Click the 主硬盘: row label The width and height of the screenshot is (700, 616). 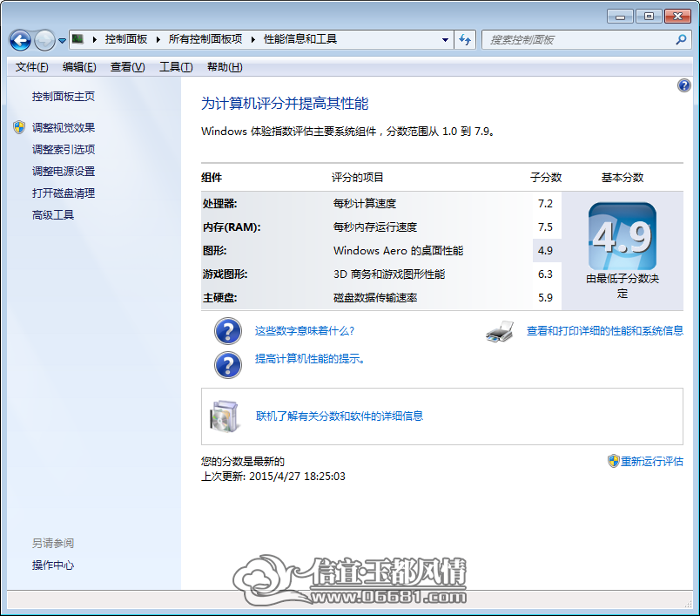pos(219,298)
